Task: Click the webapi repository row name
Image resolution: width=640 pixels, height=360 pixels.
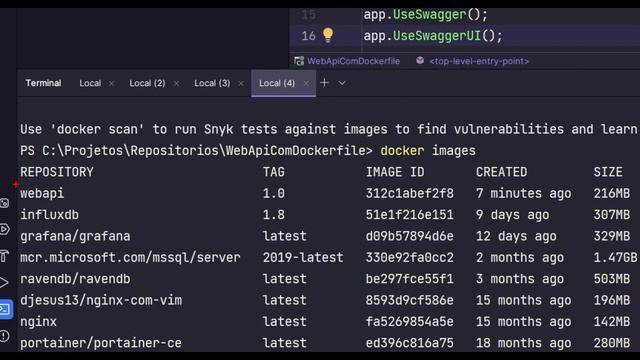Action: 42,193
